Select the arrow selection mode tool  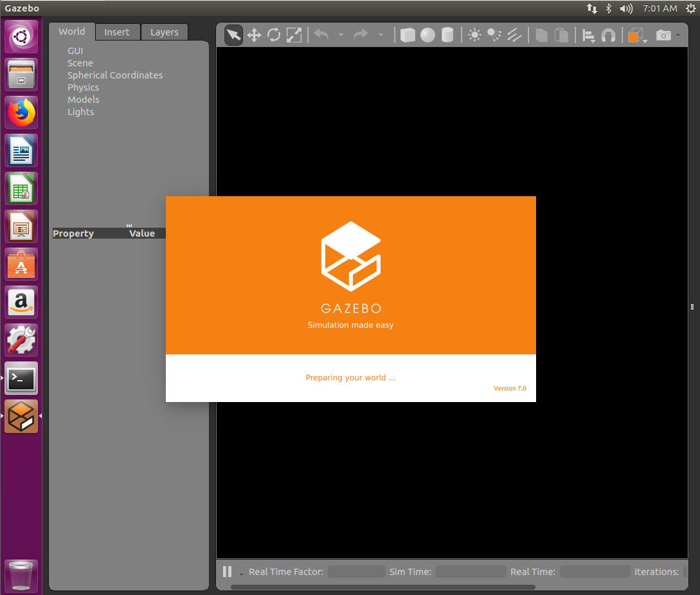[233, 35]
